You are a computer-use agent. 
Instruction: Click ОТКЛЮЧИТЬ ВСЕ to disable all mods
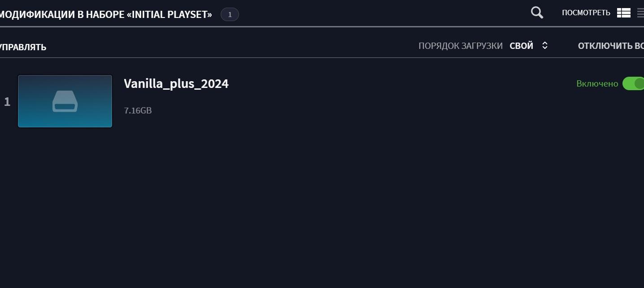tap(611, 46)
